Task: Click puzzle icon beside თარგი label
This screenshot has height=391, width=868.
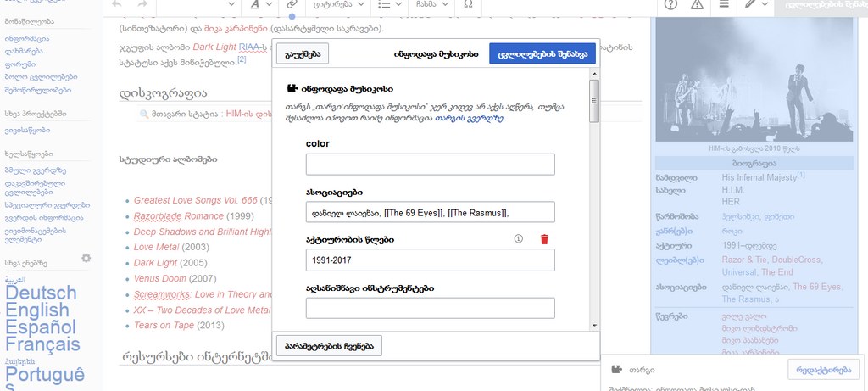Action: tap(615, 370)
